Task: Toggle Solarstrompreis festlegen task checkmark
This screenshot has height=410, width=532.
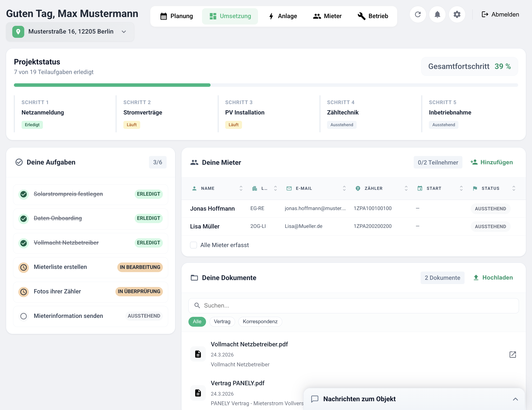Action: (x=24, y=194)
